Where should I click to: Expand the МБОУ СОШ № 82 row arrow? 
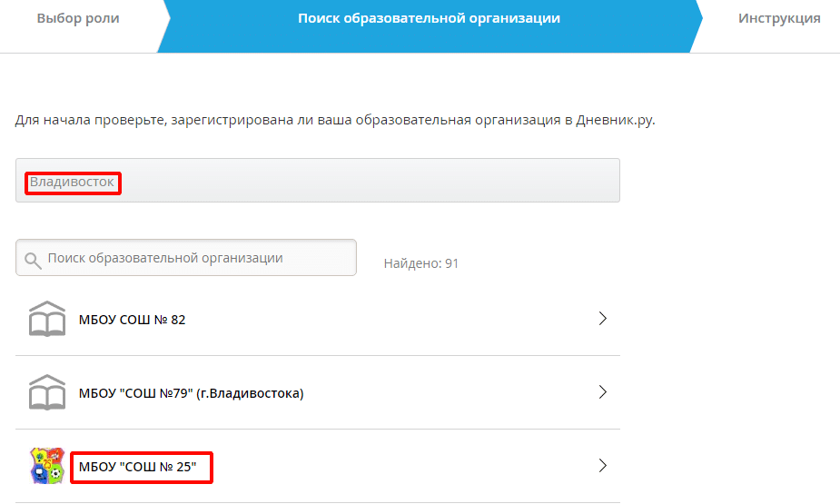point(602,319)
